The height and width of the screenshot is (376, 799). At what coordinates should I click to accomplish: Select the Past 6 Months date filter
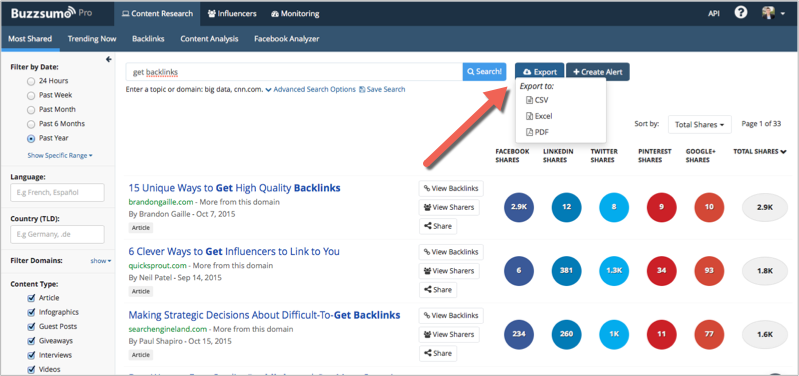pos(31,124)
